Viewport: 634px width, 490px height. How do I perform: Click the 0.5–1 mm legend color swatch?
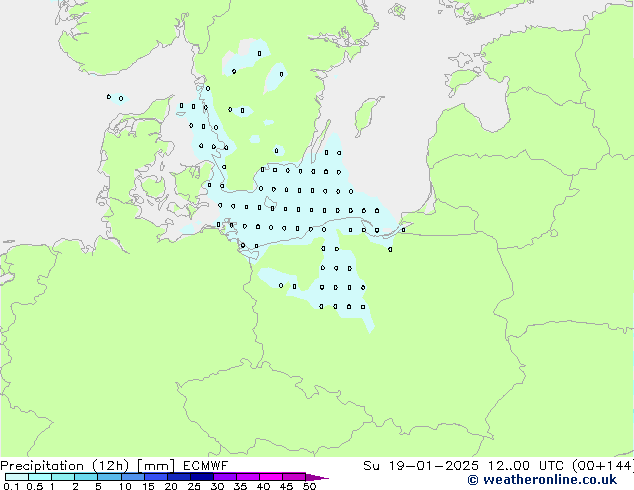click(x=40, y=477)
